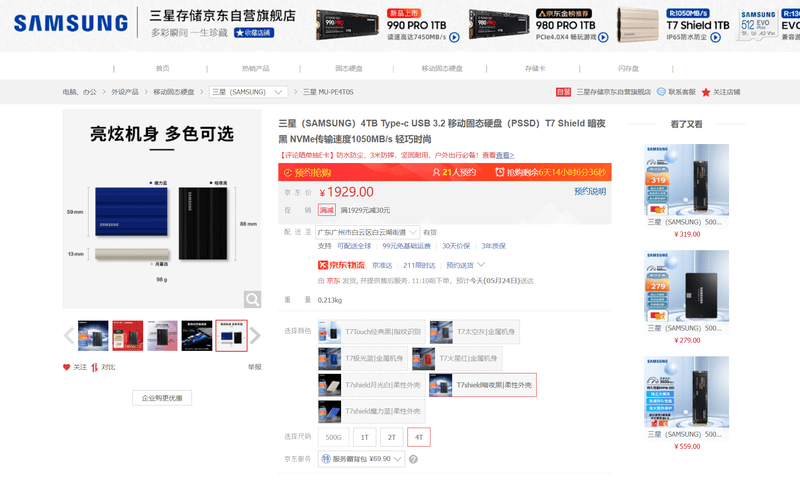Show next thumbnails with right arrow

click(x=255, y=336)
